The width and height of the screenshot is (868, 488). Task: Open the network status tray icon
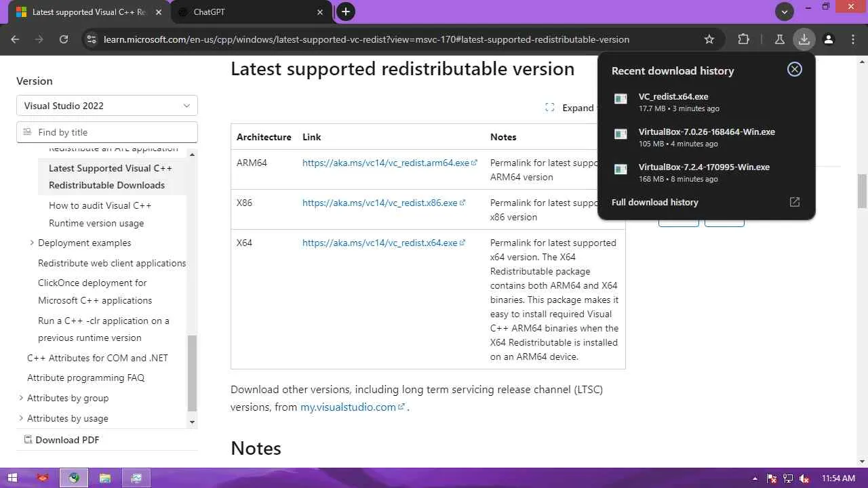pos(789,479)
